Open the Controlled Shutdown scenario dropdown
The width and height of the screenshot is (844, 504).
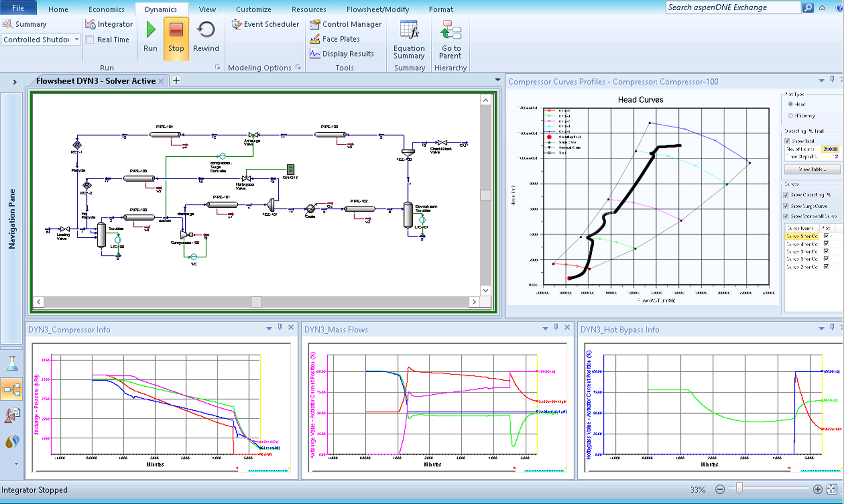[x=76, y=40]
